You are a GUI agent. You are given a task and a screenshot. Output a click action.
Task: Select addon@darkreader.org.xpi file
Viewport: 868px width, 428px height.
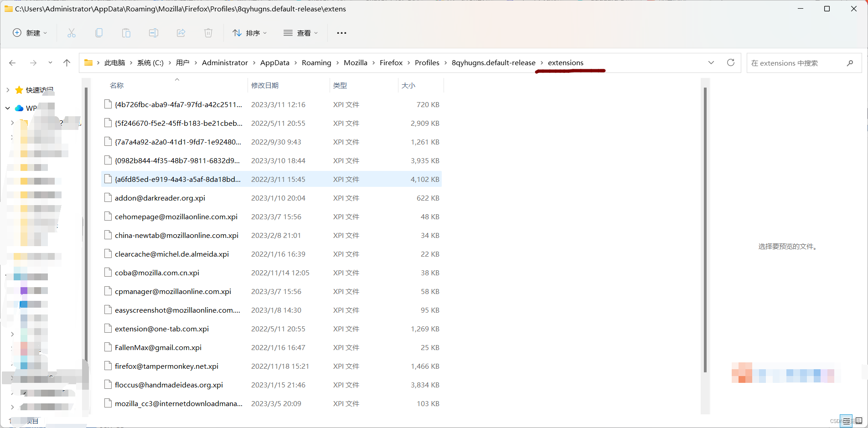(x=271, y=198)
